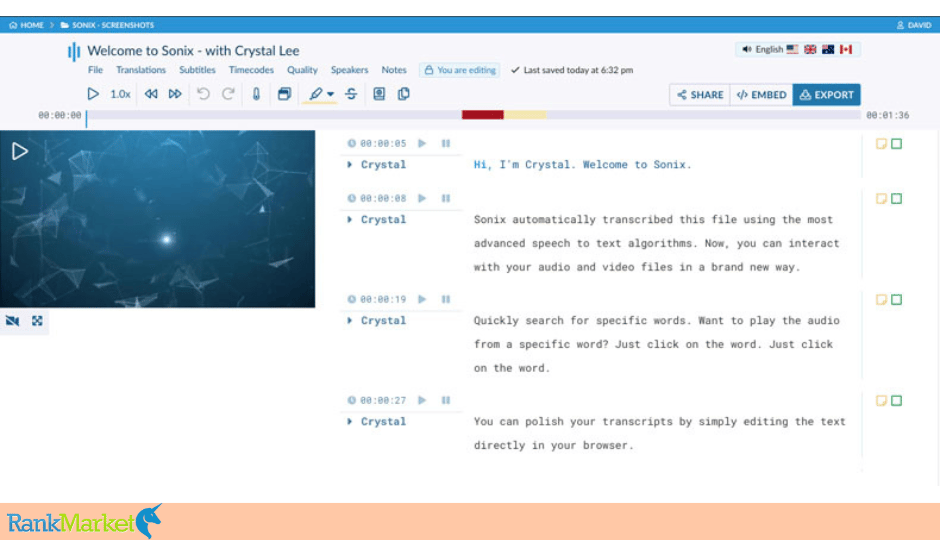This screenshot has width=940, height=540.
Task: Play the paragraph at 00:00:08
Action: pos(422,198)
